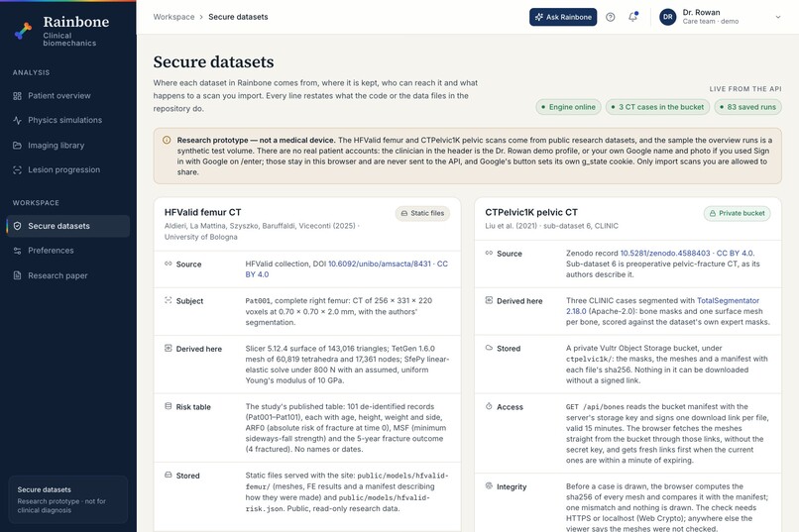The width and height of the screenshot is (799, 532).
Task: Click the WORKSPACE sidebar section header
Action: click(36, 203)
